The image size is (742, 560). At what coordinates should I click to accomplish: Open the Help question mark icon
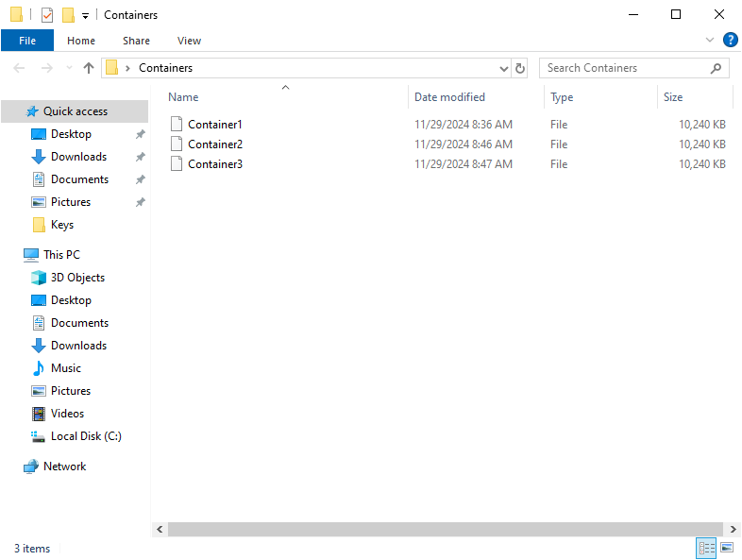coord(730,40)
